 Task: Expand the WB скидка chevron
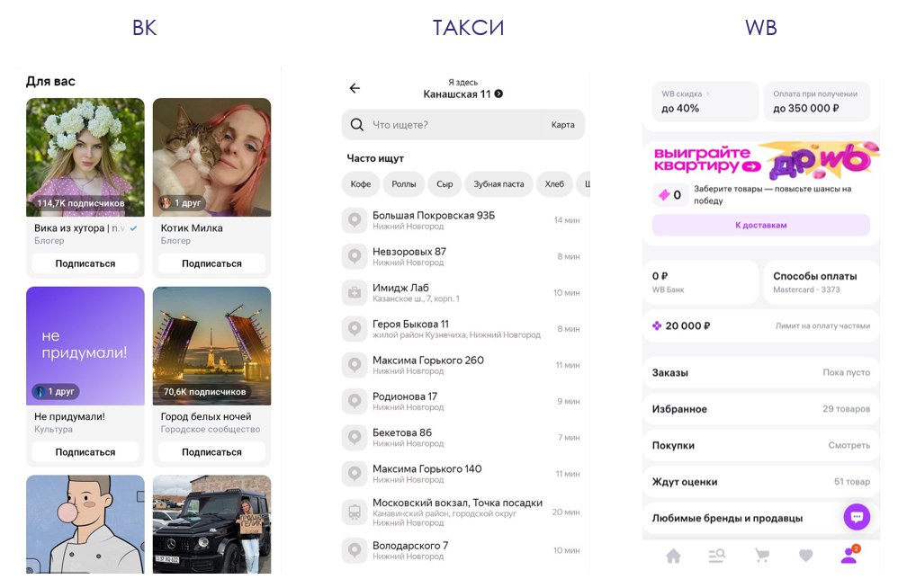(x=707, y=94)
